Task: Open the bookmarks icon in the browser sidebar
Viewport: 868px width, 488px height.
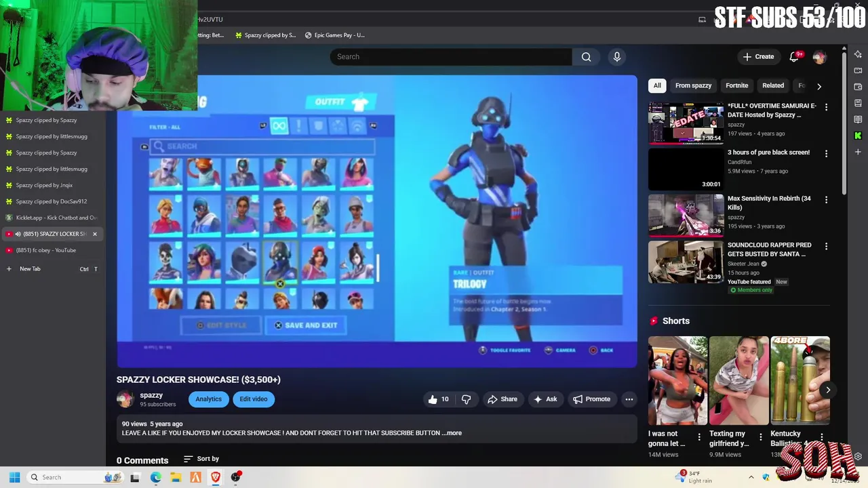Action: [858, 103]
